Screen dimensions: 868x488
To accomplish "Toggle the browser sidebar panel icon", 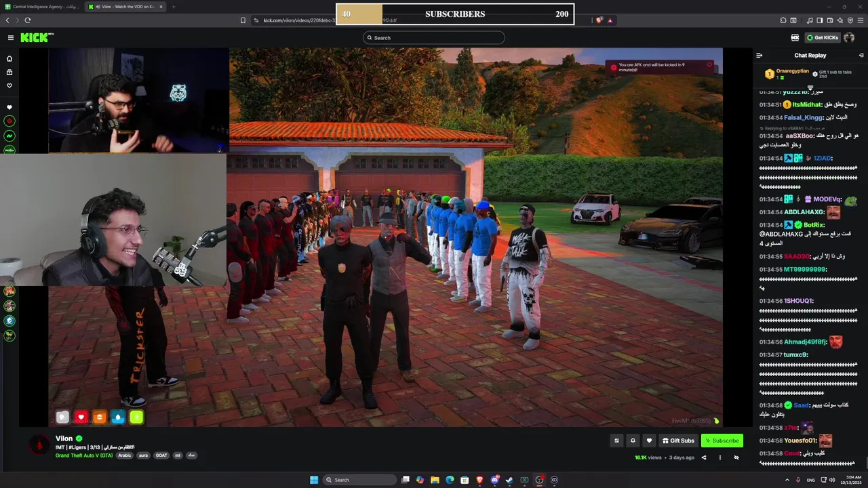I will (x=819, y=20).
